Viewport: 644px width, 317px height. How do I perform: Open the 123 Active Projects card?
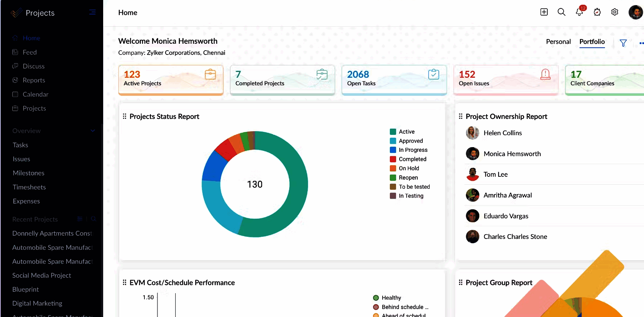pos(171,80)
